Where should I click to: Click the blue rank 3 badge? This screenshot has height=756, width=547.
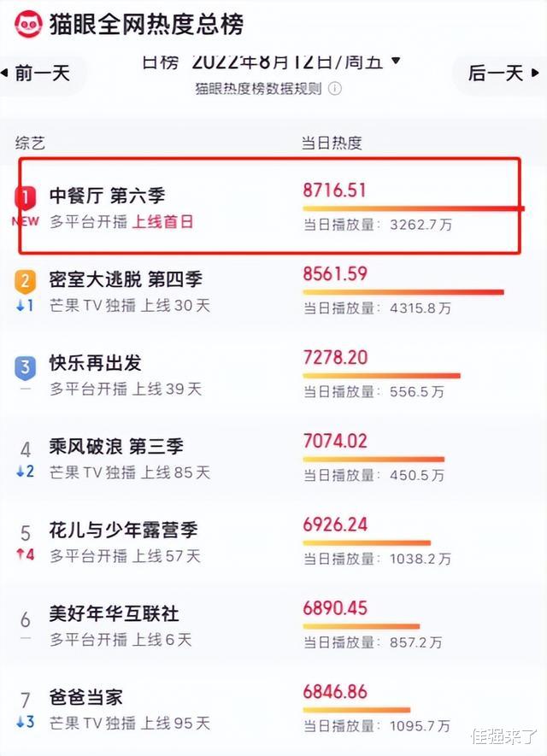(x=25, y=368)
